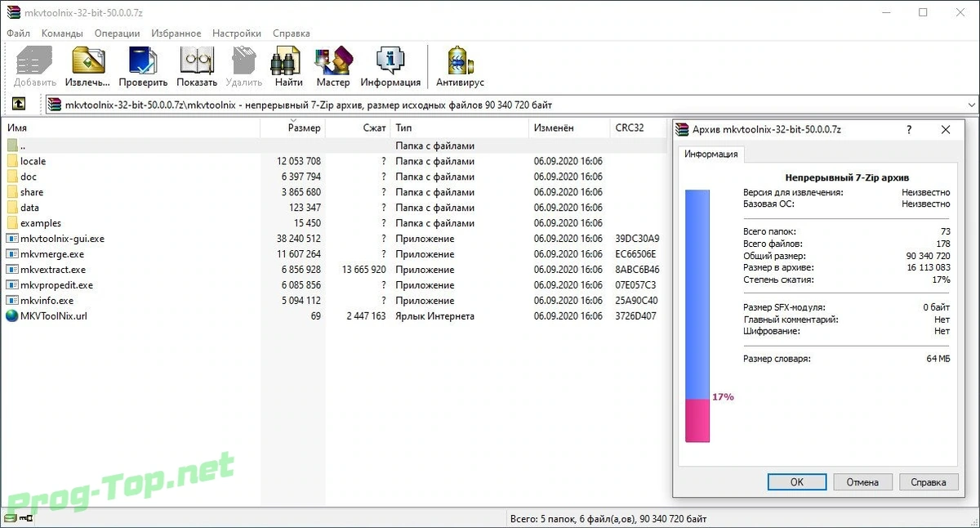
Task: Click the question mark help button in dialog
Action: [x=910, y=129]
